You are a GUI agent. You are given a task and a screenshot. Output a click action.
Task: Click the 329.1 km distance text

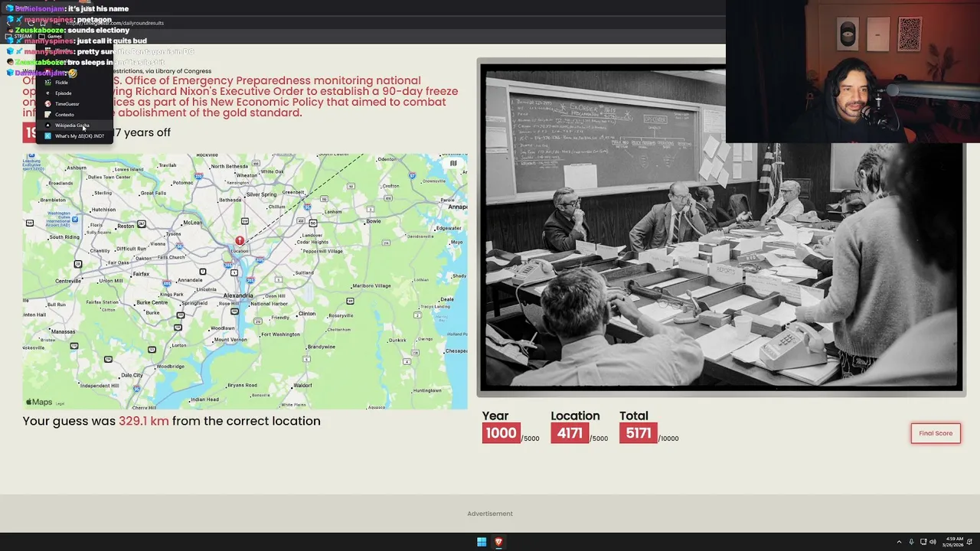pyautogui.click(x=143, y=421)
